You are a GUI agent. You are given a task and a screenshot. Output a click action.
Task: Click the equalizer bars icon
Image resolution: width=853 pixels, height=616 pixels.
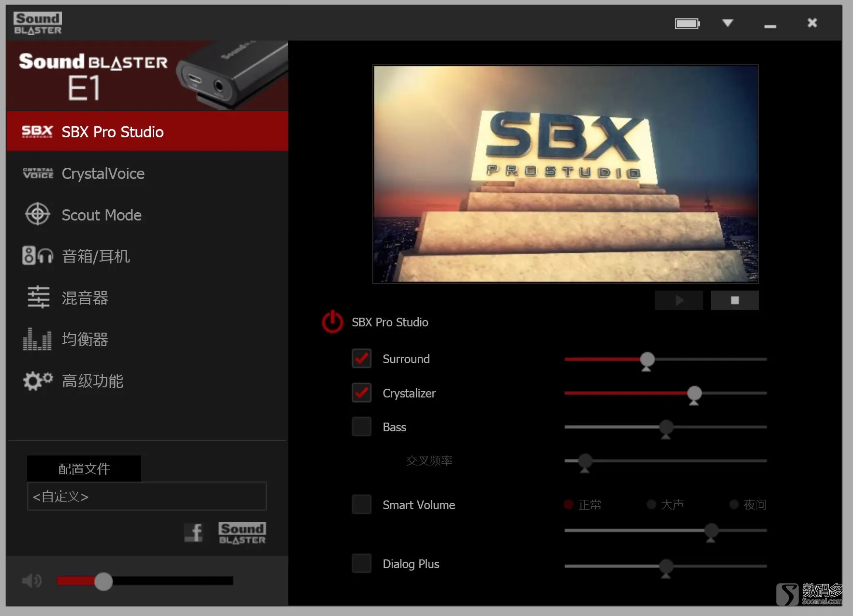[x=37, y=339]
